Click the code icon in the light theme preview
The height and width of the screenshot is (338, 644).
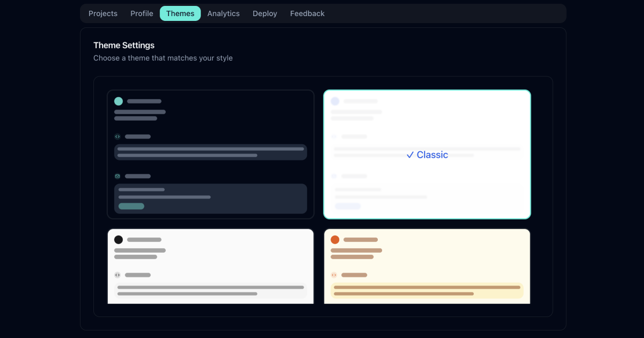click(x=117, y=275)
